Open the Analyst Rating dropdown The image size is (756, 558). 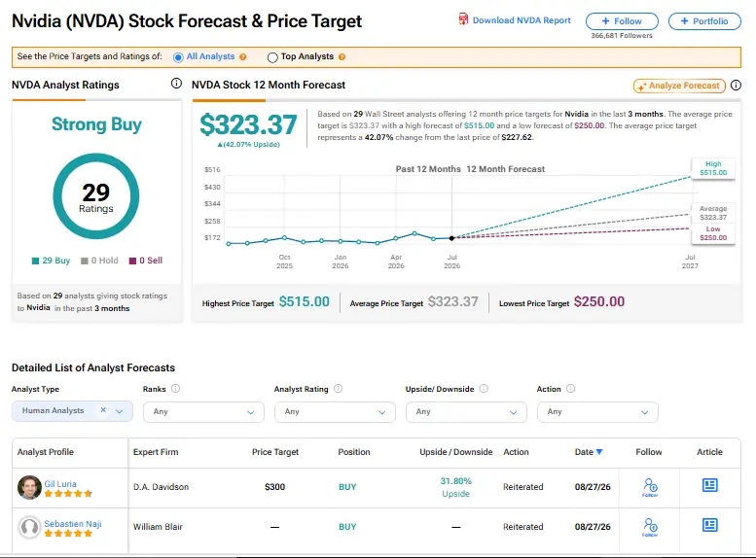tap(335, 412)
